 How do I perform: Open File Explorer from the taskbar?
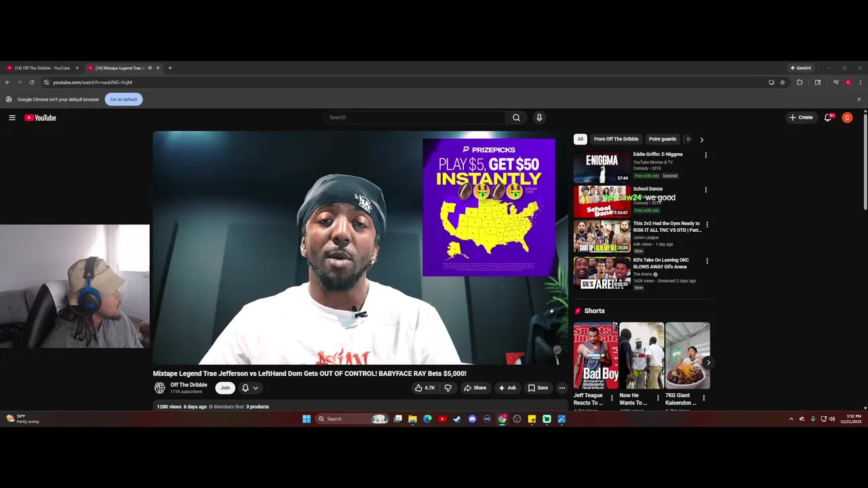412,419
